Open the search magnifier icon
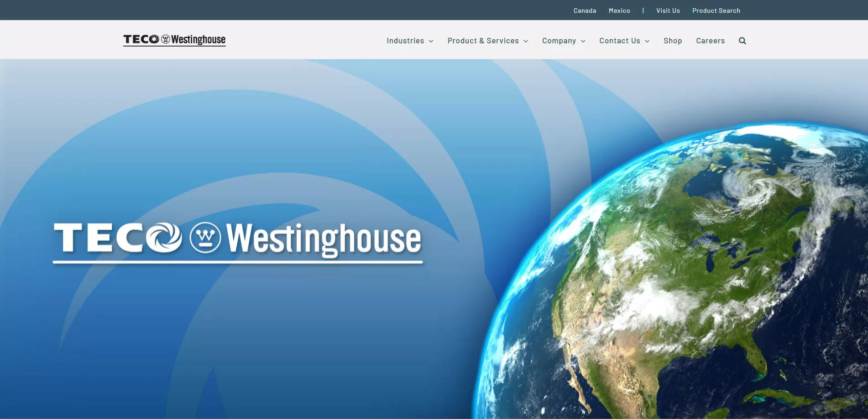This screenshot has width=868, height=419. point(743,41)
